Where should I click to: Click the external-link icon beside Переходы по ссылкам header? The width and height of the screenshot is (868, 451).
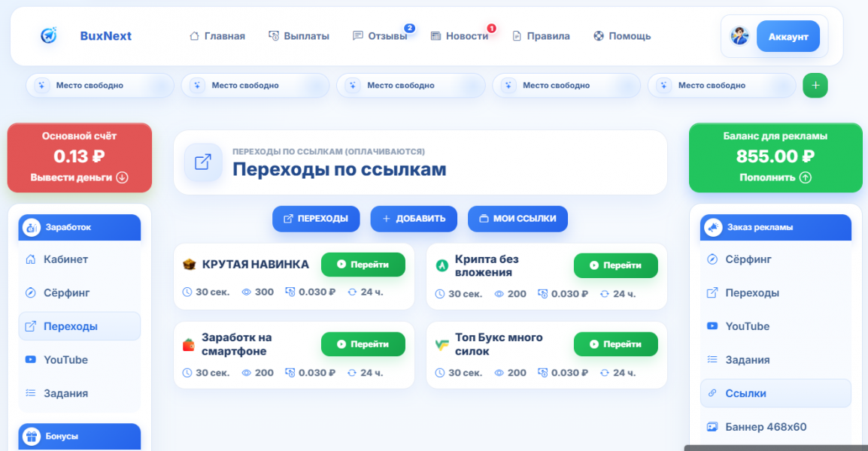202,163
